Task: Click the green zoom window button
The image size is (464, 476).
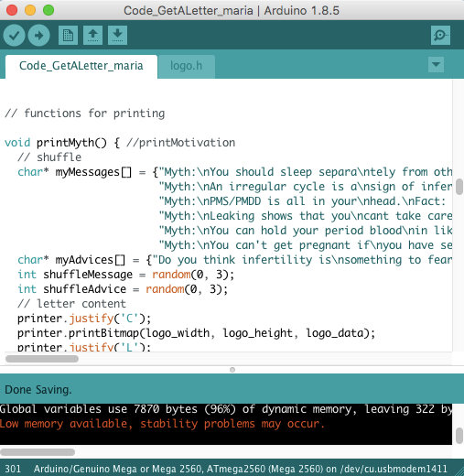Action: 49,10
